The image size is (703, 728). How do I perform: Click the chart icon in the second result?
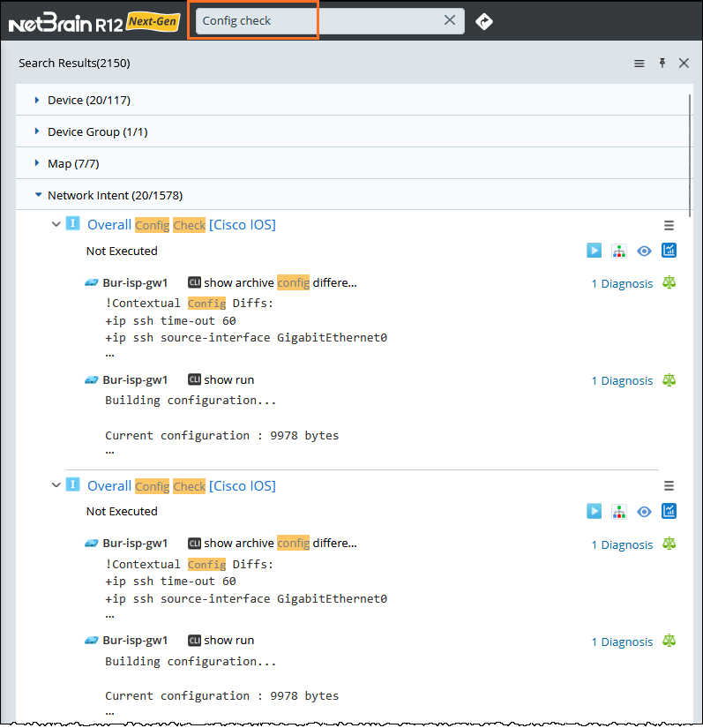coord(669,511)
